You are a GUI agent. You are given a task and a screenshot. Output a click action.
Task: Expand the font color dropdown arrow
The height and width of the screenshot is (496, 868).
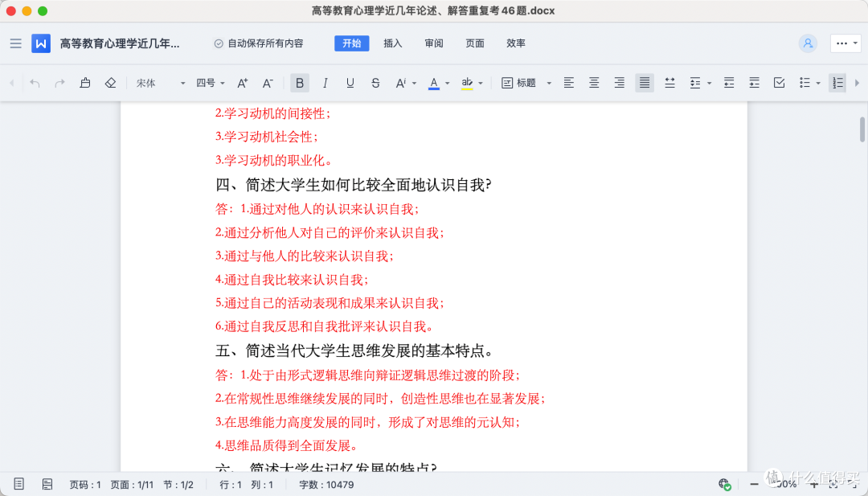(448, 84)
